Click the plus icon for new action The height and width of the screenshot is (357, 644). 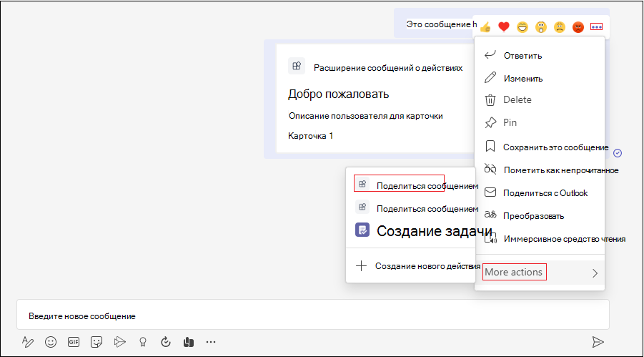click(x=361, y=266)
